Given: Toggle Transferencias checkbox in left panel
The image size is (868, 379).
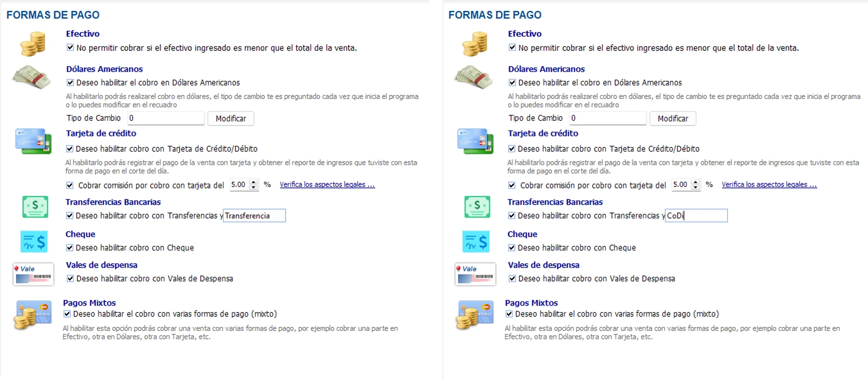Looking at the screenshot, I should click(70, 216).
